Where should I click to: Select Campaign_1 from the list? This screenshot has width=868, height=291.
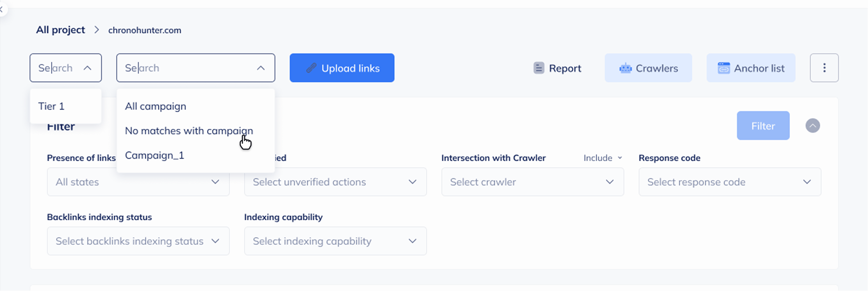pyautogui.click(x=196, y=155)
